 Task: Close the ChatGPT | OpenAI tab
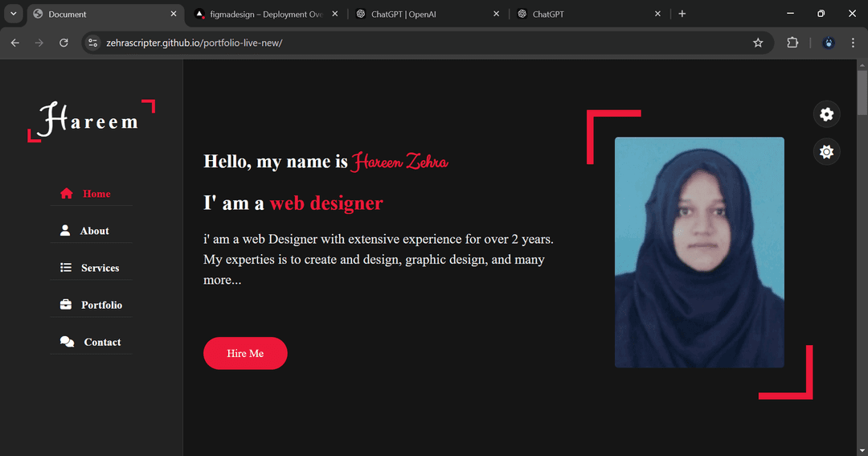496,14
